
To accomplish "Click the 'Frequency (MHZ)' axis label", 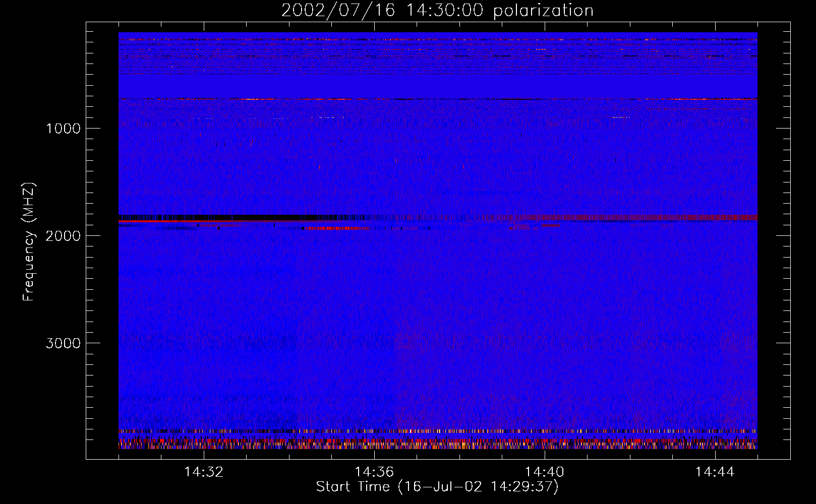I will point(29,242).
